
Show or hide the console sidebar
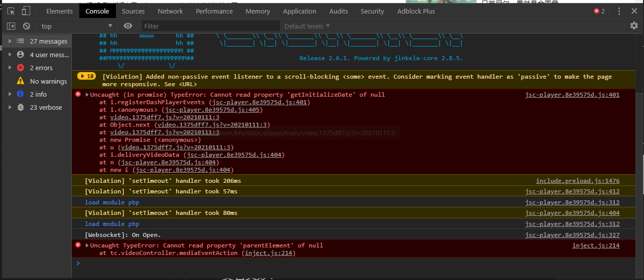(x=11, y=26)
